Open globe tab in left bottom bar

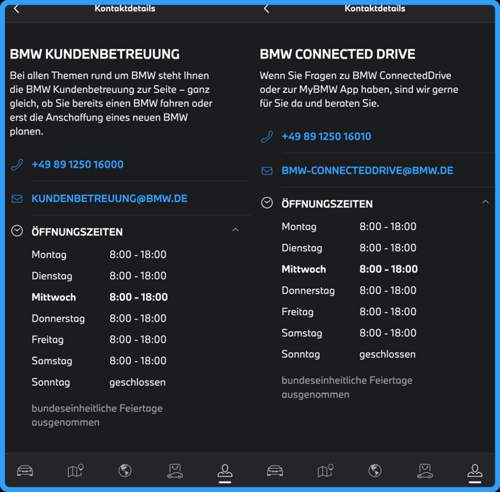pos(125,471)
